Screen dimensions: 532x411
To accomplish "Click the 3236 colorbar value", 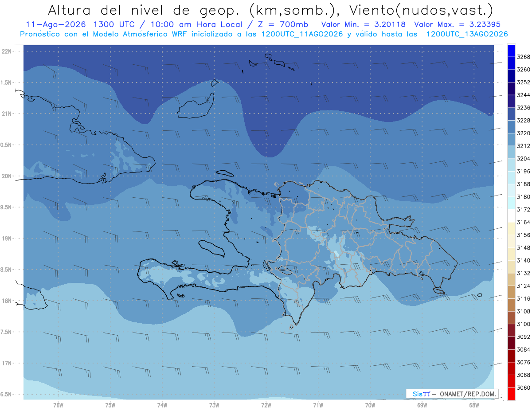I will tap(524, 108).
